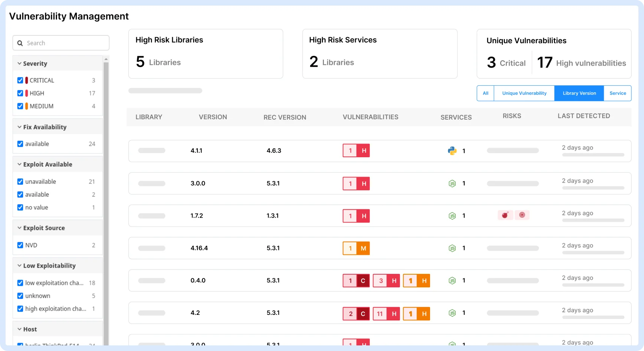Focus the Search input field

pos(61,43)
